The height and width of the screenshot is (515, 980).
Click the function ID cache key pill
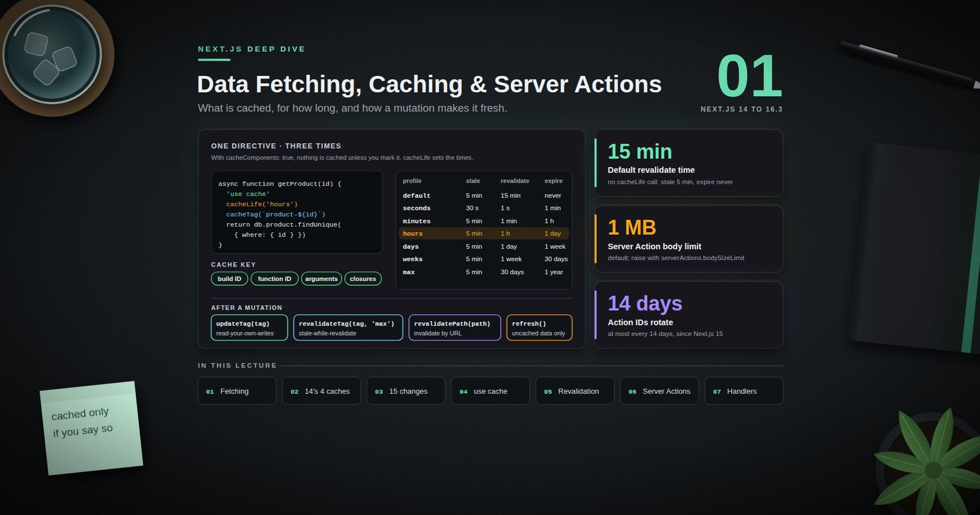click(275, 279)
